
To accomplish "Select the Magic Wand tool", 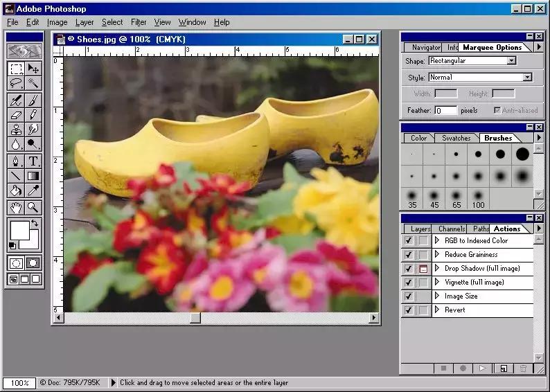I will coord(33,83).
